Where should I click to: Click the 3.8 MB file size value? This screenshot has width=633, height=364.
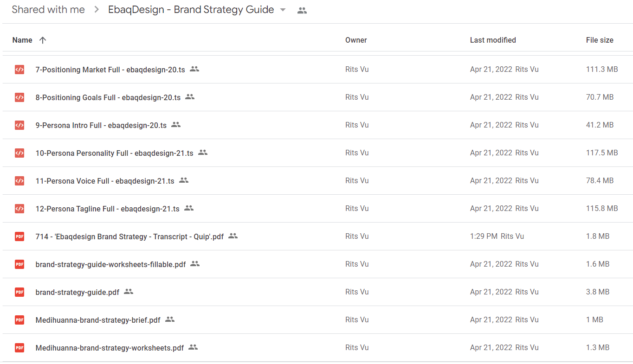point(598,292)
